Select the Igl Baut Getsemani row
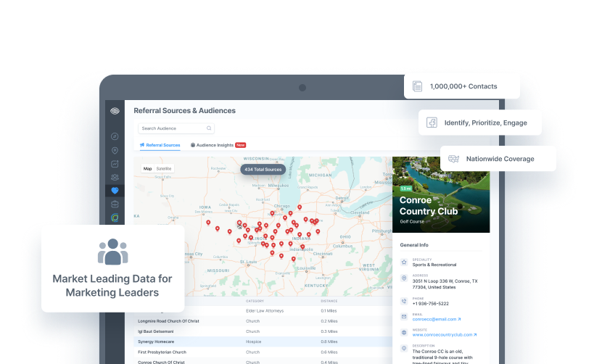This screenshot has height=364, width=602. coord(263,331)
